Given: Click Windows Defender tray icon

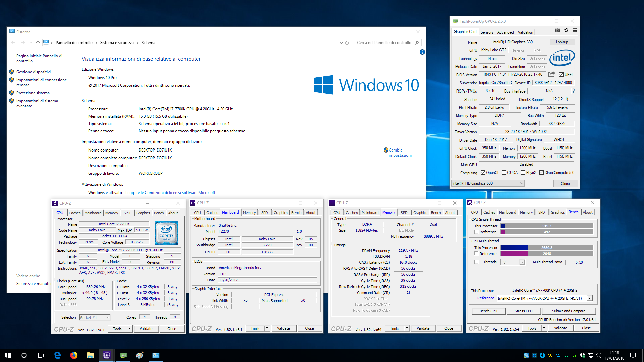Looking at the screenshot, I should click(x=583, y=355).
